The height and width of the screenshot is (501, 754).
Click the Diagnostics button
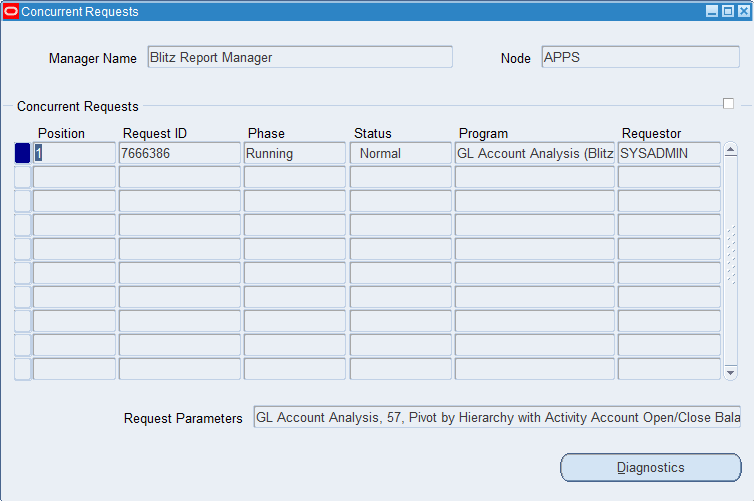point(651,467)
